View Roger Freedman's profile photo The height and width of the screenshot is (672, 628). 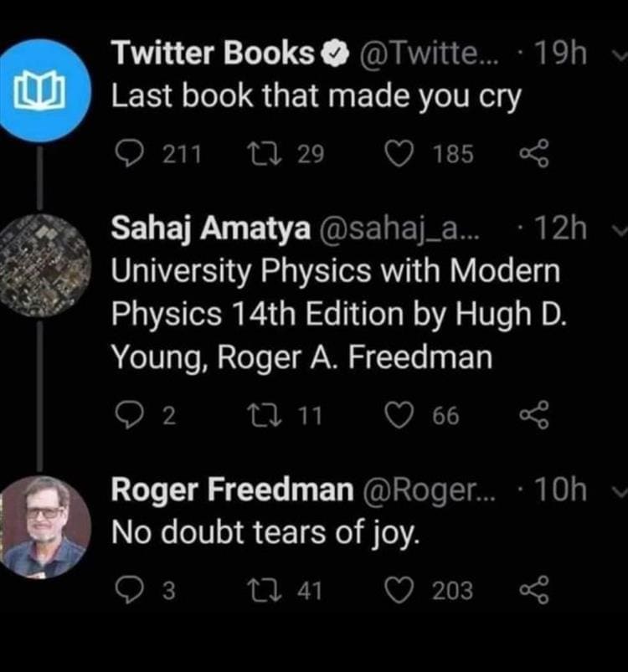coord(45,526)
